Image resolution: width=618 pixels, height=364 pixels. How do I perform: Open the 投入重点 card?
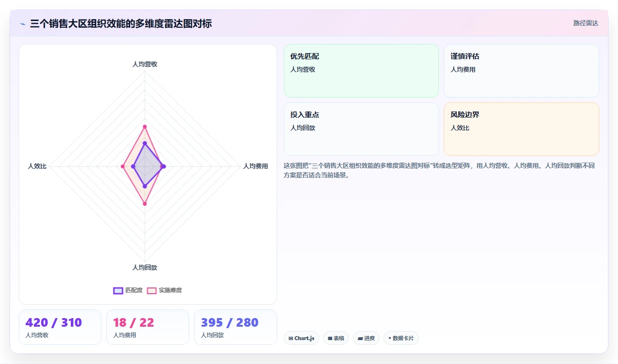[361, 129]
